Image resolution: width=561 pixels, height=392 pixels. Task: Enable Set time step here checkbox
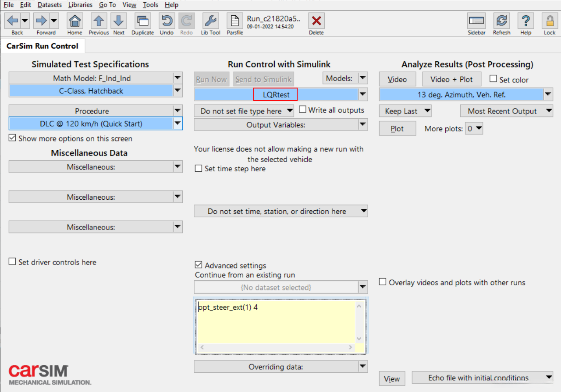[x=199, y=169]
